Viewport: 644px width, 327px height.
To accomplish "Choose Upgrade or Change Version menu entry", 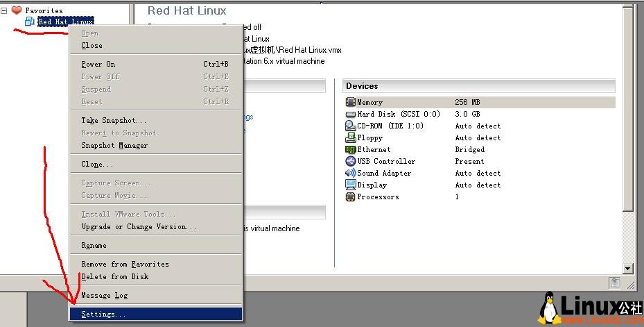I will pyautogui.click(x=156, y=226).
